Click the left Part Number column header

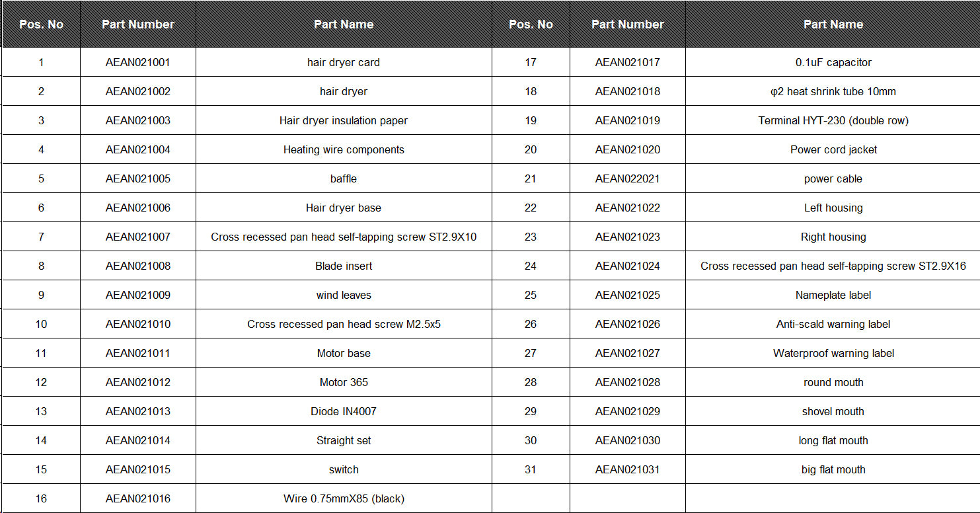click(138, 24)
